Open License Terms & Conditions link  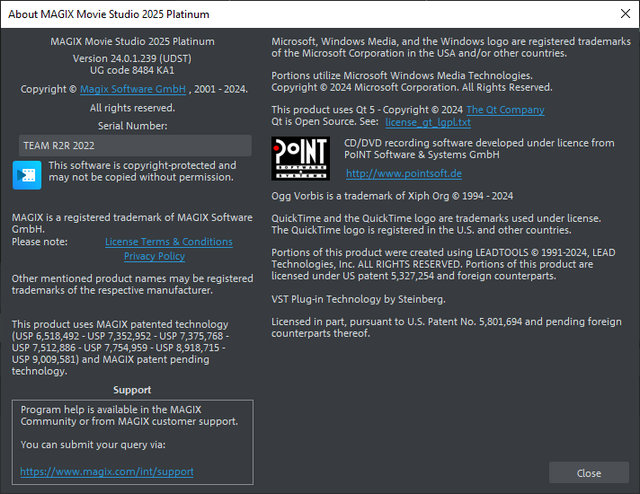point(168,242)
